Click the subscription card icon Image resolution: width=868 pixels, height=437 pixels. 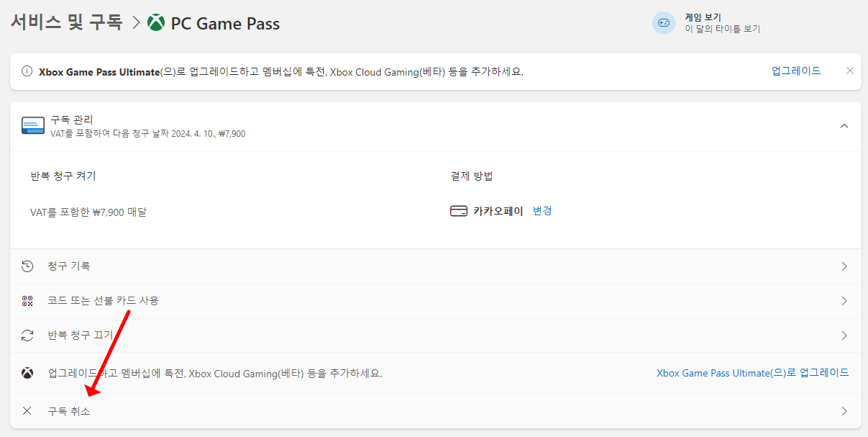coord(33,126)
